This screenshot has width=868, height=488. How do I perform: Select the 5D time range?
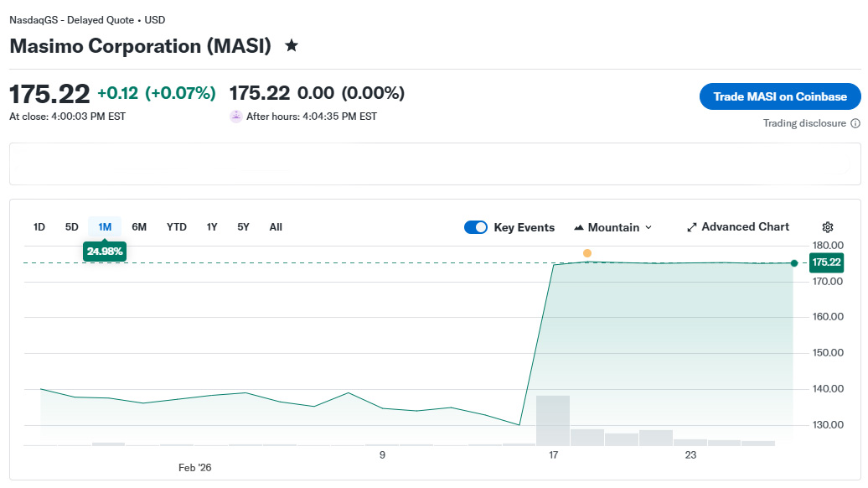coord(72,227)
